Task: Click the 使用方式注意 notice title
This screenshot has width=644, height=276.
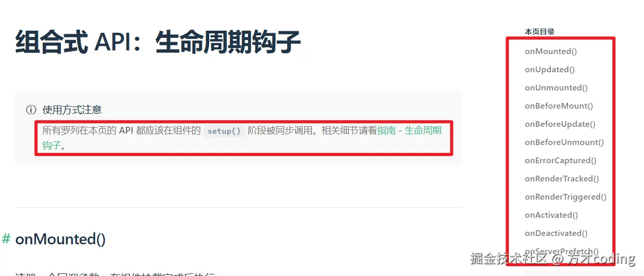Action: point(72,110)
